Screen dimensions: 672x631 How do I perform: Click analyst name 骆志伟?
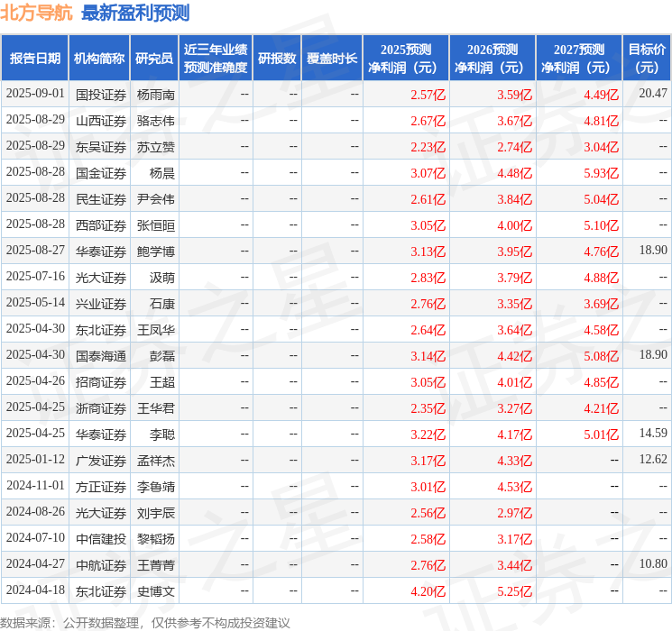pyautogui.click(x=155, y=121)
